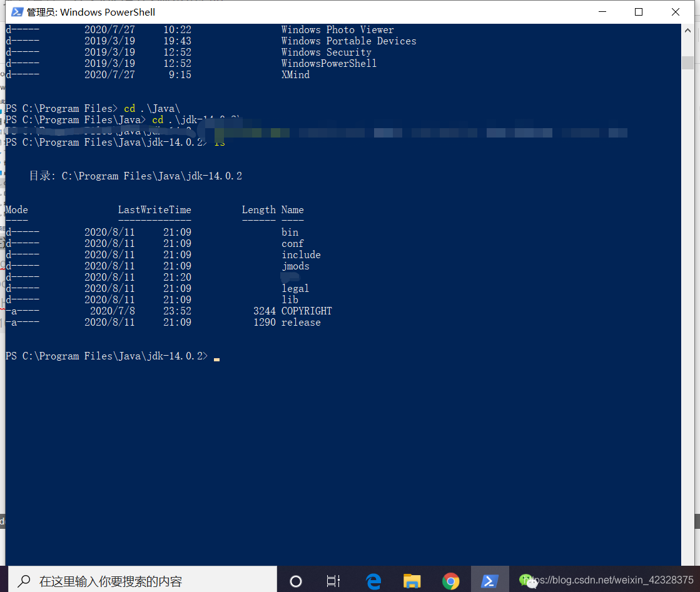Click the '目录: C:\Program Files\Java\jdk-14.0.2' line
700x592 pixels.
(136, 176)
